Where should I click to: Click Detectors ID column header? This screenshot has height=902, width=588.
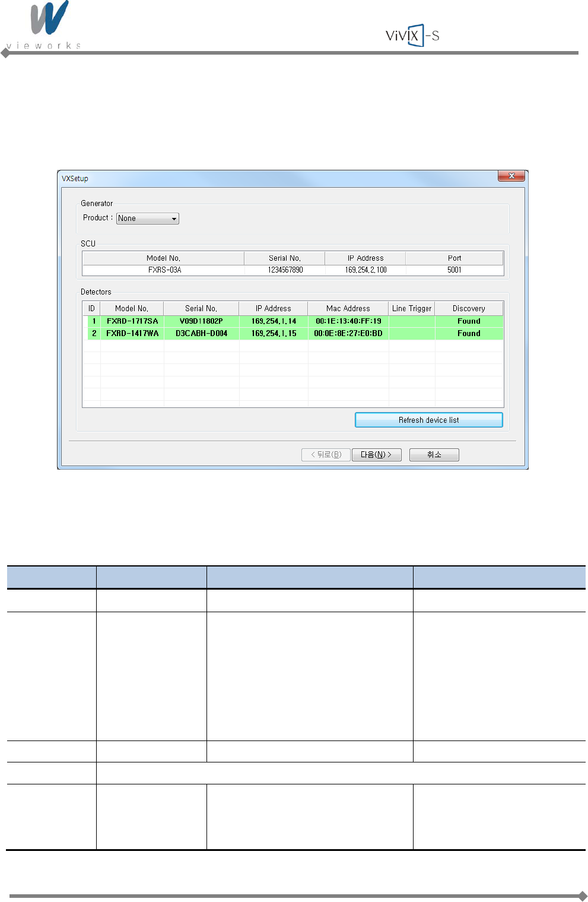click(x=91, y=309)
